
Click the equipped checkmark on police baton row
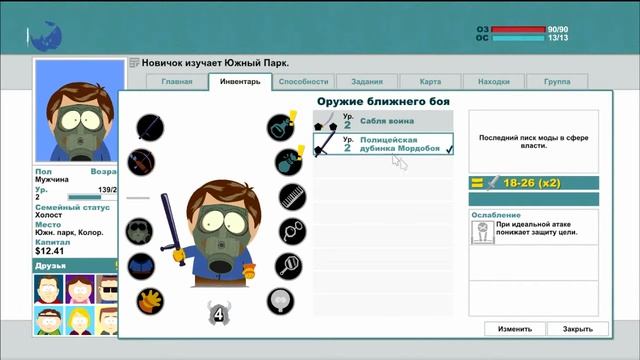tap(449, 150)
